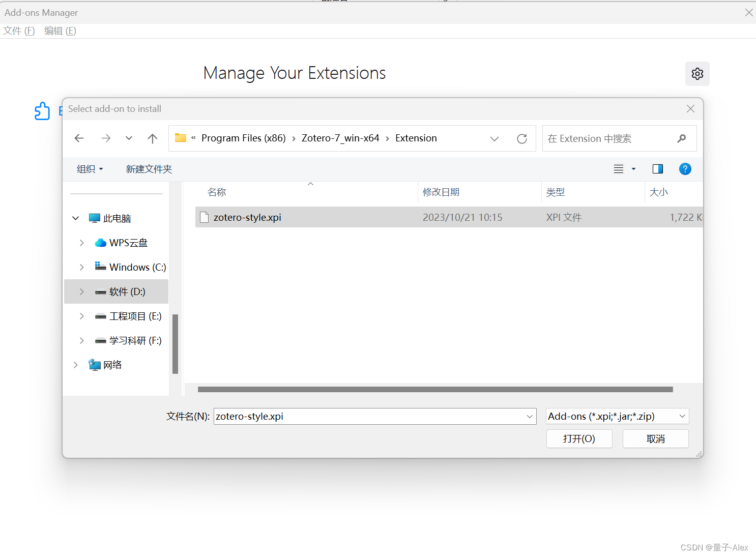Screen dimensions: 756x556
Task: Go forward in the file dialog
Action: click(106, 138)
